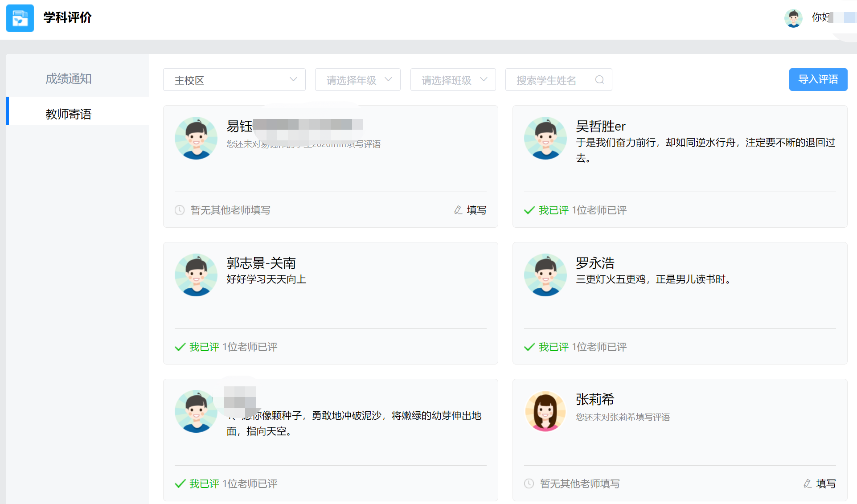The width and height of the screenshot is (857, 504).
Task: Click 张莉希's girl avatar
Action: pos(545,411)
